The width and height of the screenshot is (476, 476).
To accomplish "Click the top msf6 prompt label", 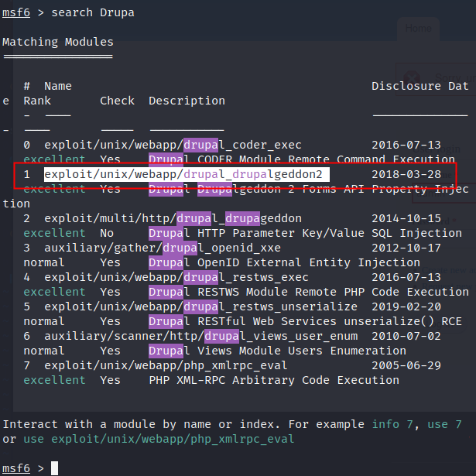I will 16,12.
